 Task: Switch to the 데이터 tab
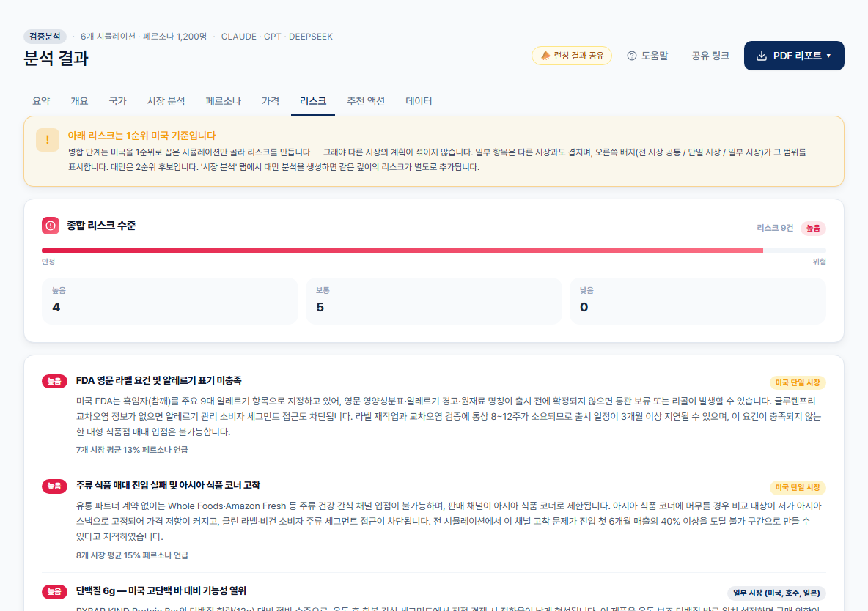point(419,101)
